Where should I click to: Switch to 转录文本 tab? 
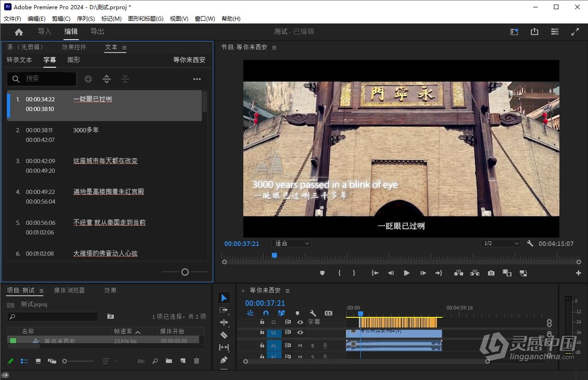(19, 60)
